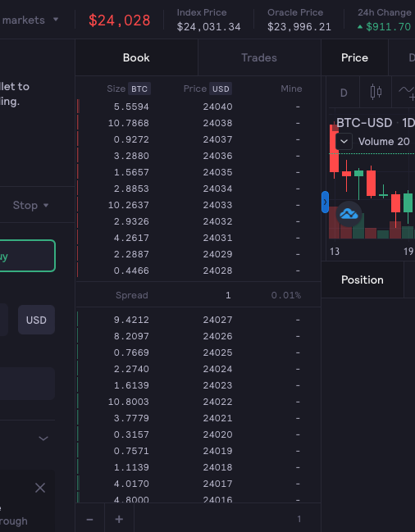This screenshot has width=415, height=532.
Task: Decrease order book grouping with the minus
Action: [89, 519]
